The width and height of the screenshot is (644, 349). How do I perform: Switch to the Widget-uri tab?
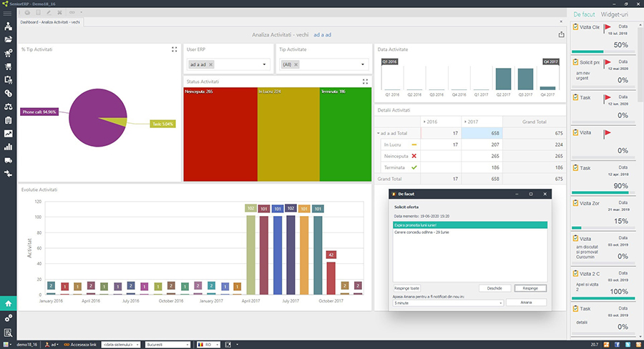615,14
